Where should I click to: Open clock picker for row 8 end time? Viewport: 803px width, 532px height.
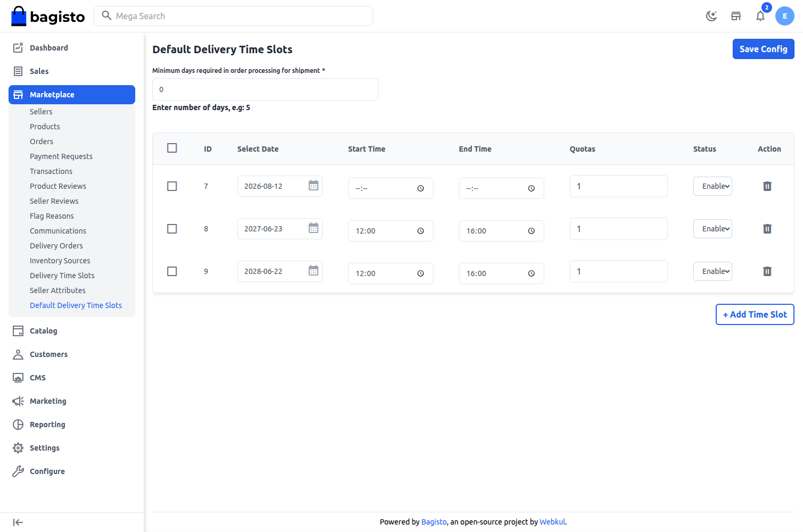click(x=531, y=231)
